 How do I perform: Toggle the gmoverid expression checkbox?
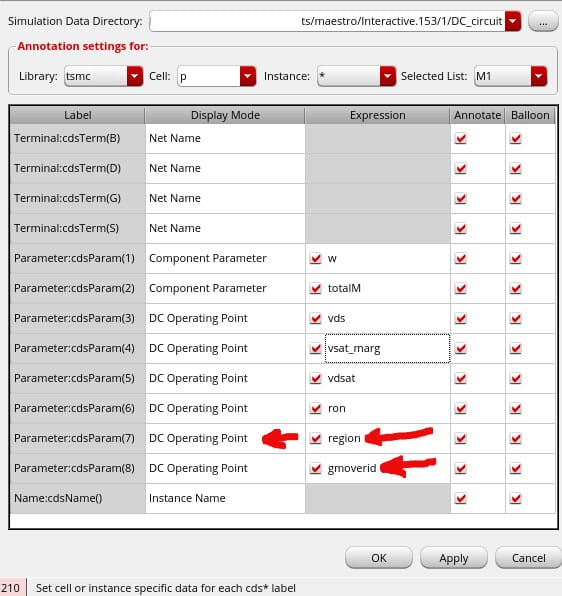click(x=315, y=468)
